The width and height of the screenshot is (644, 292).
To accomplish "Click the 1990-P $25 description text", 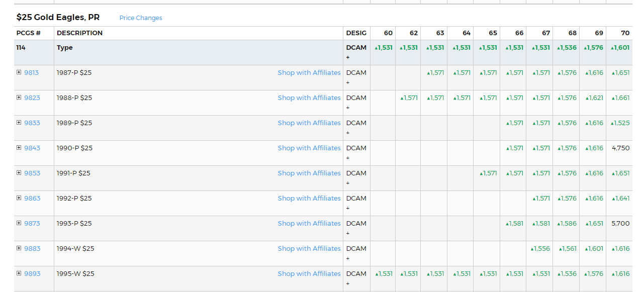I will 74,148.
